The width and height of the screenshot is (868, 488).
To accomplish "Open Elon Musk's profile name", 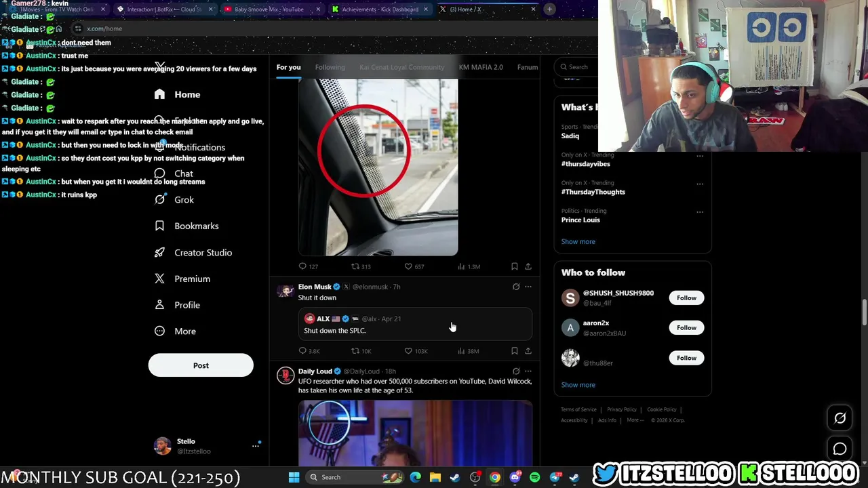I will tap(315, 287).
